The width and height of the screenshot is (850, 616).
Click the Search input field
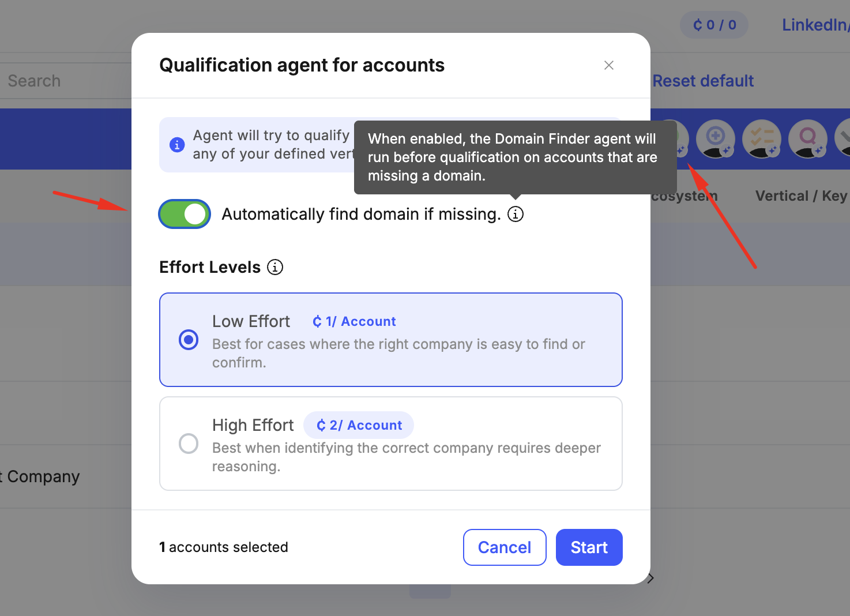[63, 81]
